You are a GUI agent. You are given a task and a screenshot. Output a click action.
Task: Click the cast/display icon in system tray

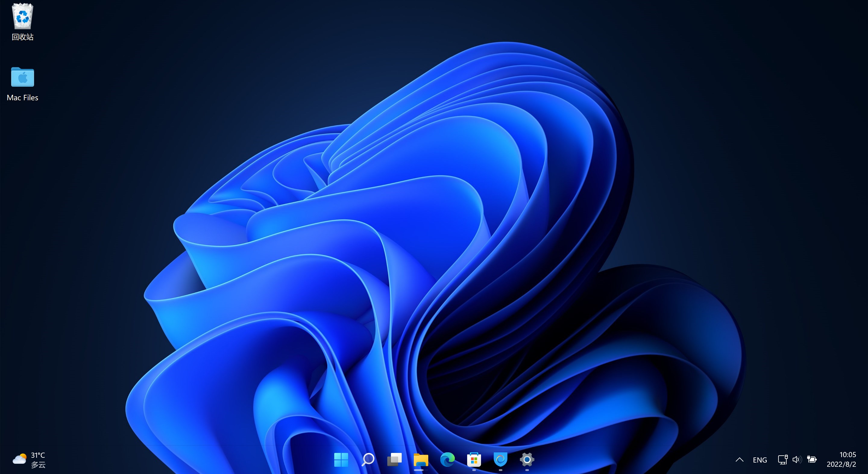click(x=782, y=459)
